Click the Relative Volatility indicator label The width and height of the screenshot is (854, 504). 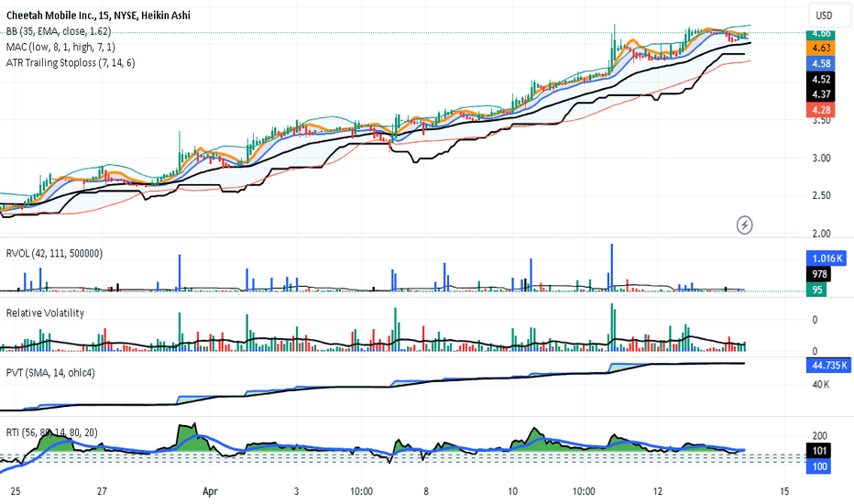point(45,312)
